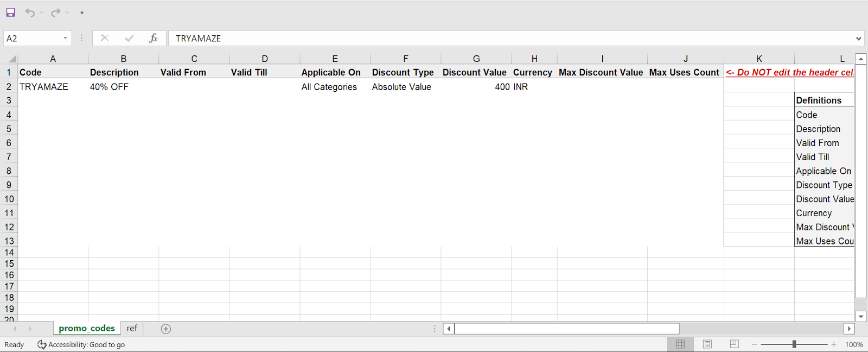868x352 pixels.
Task: Select column B header
Action: click(123, 59)
